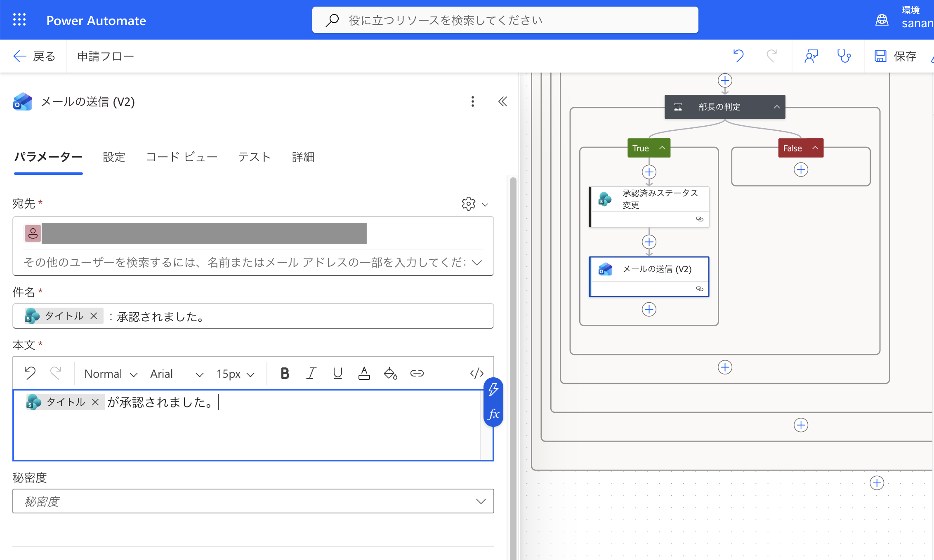Screen dimensions: 934x560
Task: Add action above 部長の判定 condition
Action: [x=725, y=80]
